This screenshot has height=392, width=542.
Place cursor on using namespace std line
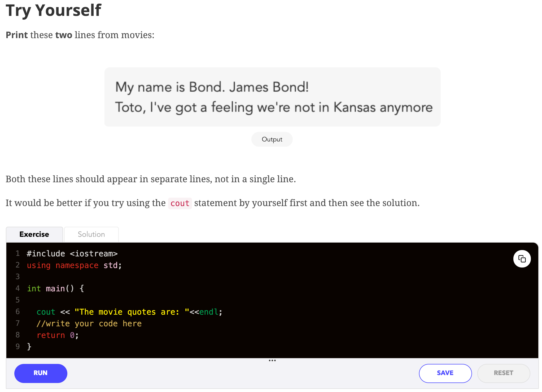pyautogui.click(x=74, y=265)
